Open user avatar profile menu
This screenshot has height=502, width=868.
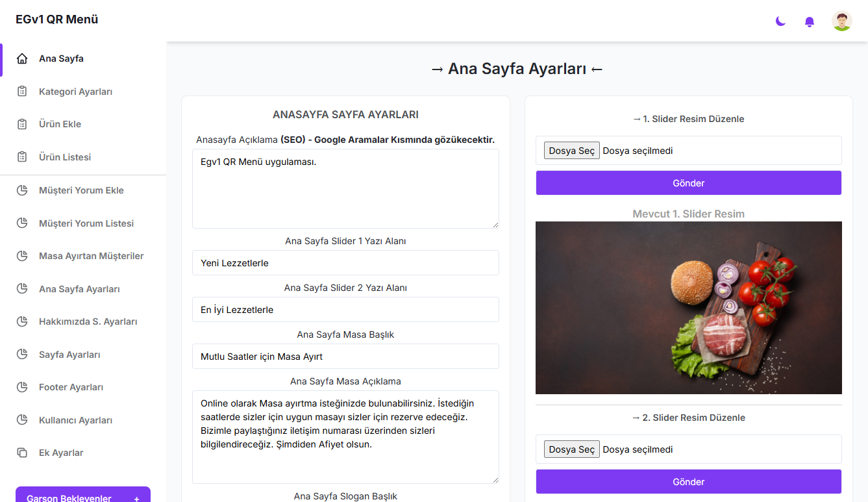[841, 21]
